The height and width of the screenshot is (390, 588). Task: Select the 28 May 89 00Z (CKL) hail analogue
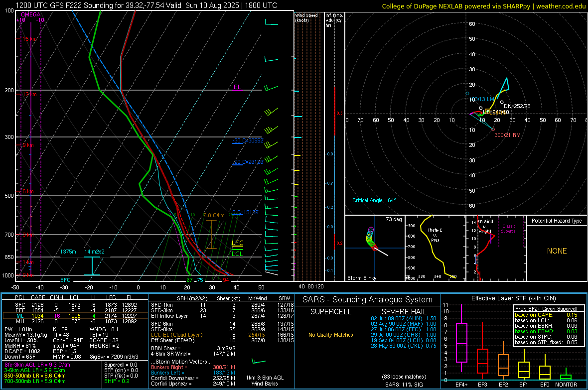(x=404, y=346)
